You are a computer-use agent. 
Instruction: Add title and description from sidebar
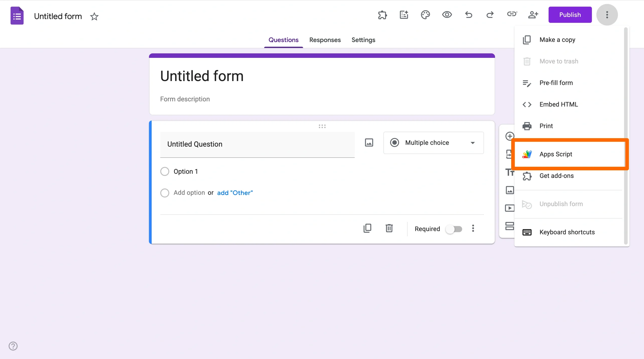coord(510,172)
